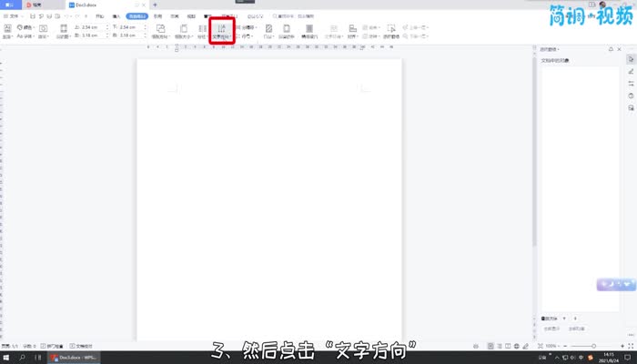Click the theme (主题) icon in ribbon
This screenshot has width=637, height=364.
tap(7, 31)
